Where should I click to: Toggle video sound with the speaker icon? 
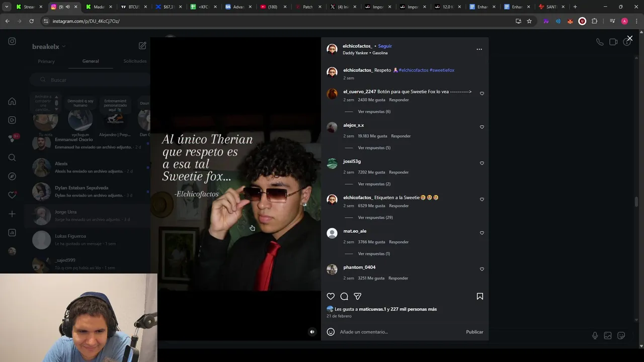point(312,332)
